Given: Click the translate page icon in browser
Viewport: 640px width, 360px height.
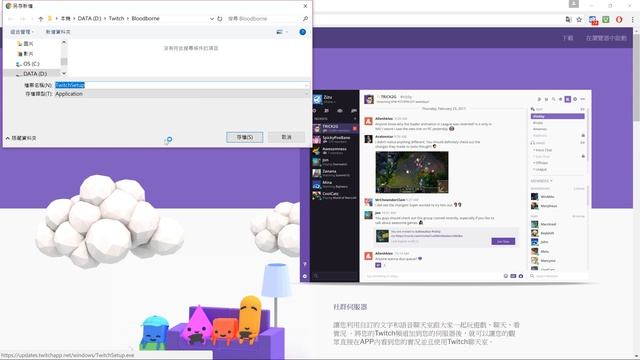Looking at the screenshot, I should pos(569,19).
